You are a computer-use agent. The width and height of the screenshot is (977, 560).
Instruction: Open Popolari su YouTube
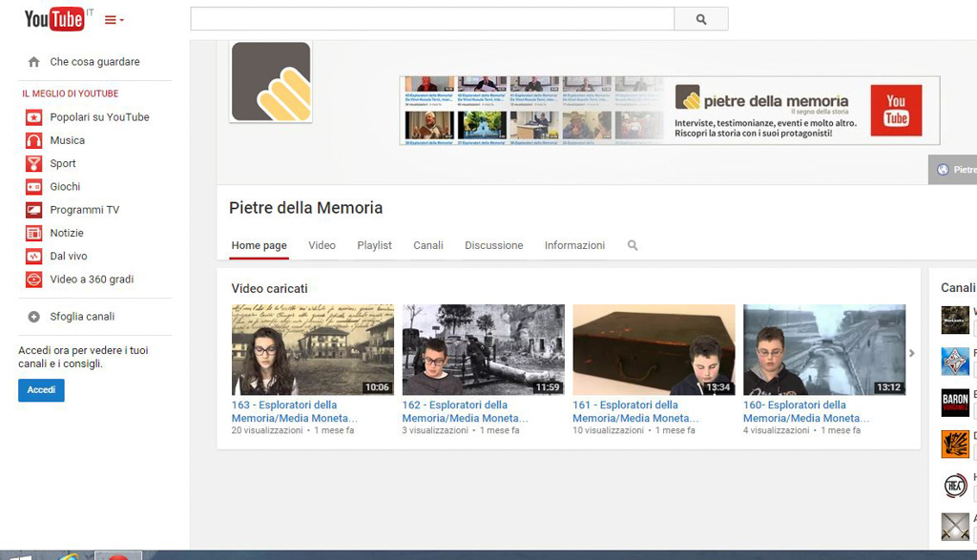99,117
